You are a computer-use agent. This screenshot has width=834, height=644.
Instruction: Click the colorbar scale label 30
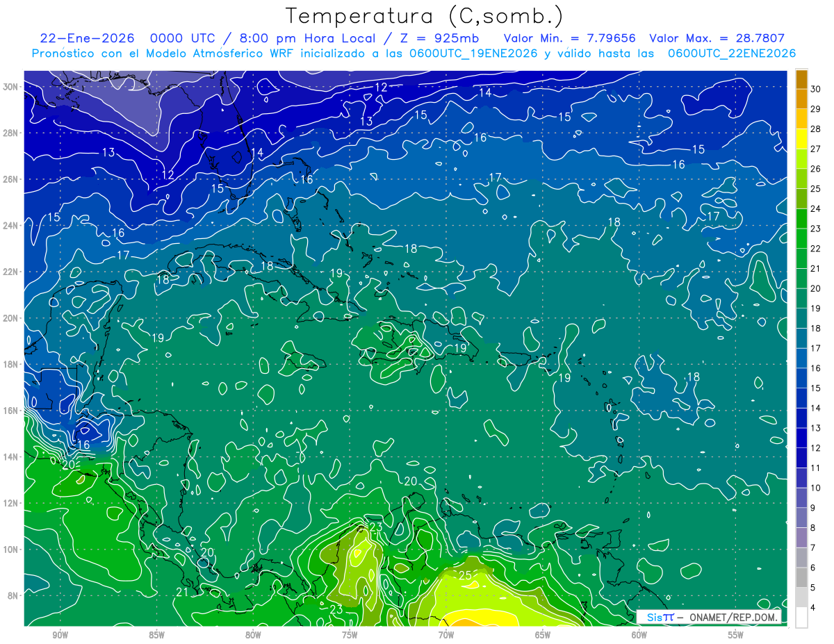tap(816, 88)
